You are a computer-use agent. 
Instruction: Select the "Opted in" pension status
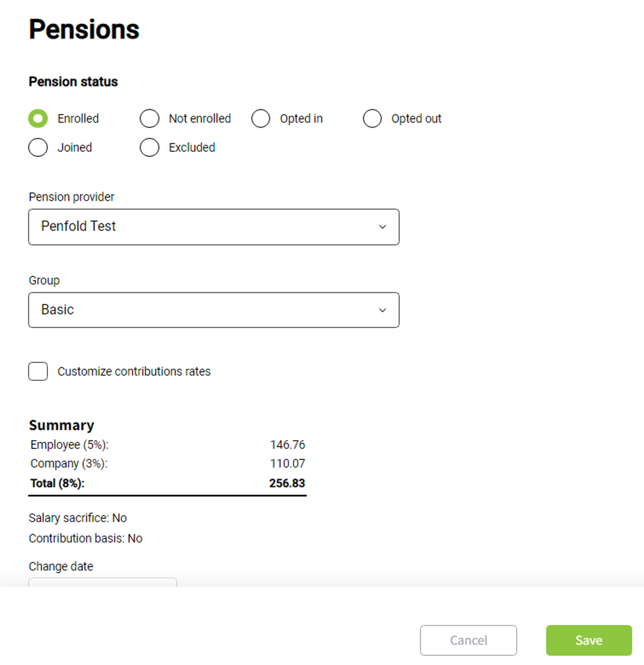(261, 118)
